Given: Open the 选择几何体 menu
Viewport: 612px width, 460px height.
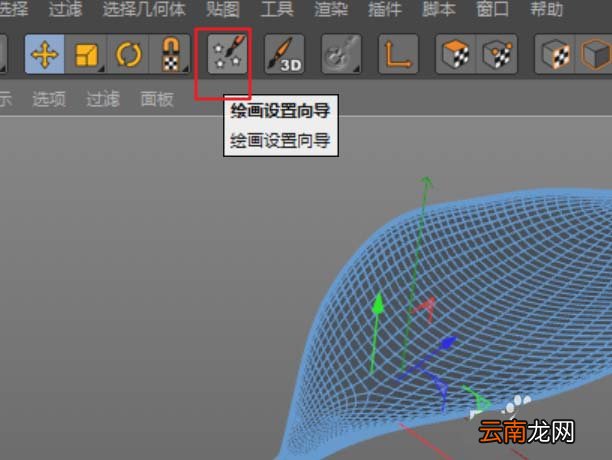Looking at the screenshot, I should (x=144, y=9).
